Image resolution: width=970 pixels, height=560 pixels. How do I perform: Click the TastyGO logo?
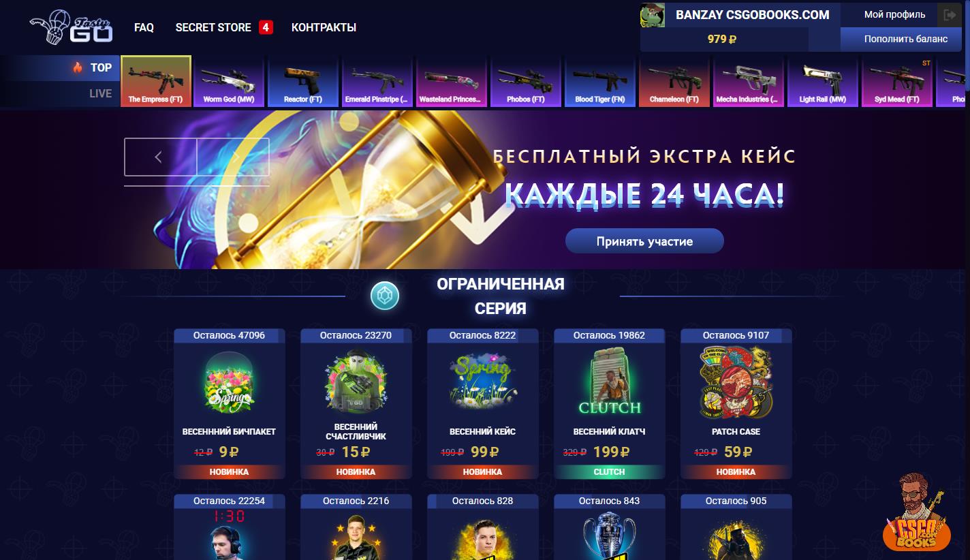click(x=71, y=27)
